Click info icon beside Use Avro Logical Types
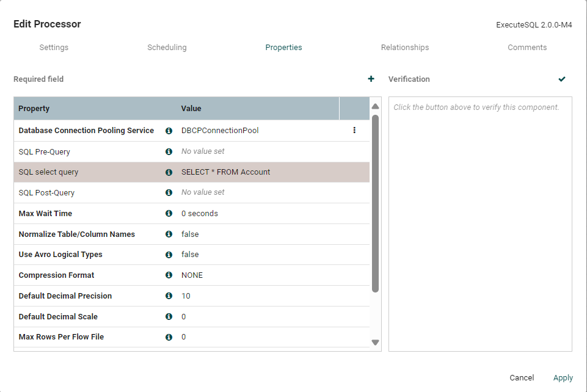Screen dimensions: 587x392 coord(169,255)
